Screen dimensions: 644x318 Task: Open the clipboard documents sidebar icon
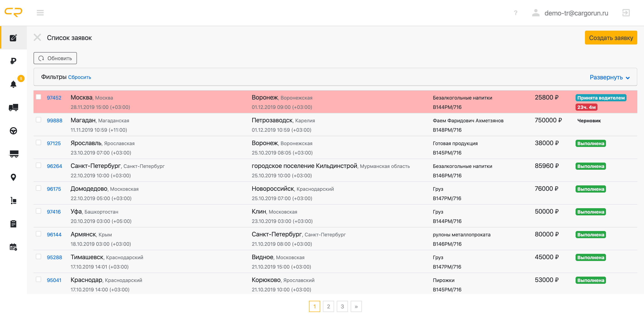tap(13, 224)
